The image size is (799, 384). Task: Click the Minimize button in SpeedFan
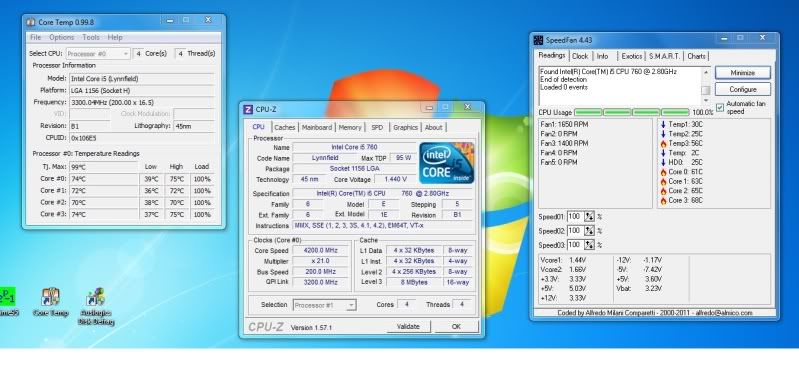[742, 73]
